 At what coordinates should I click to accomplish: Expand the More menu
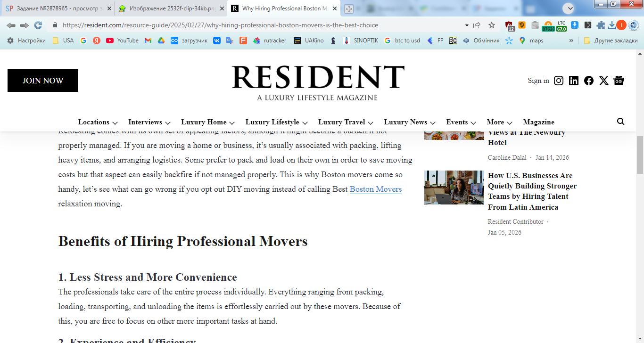(500, 122)
